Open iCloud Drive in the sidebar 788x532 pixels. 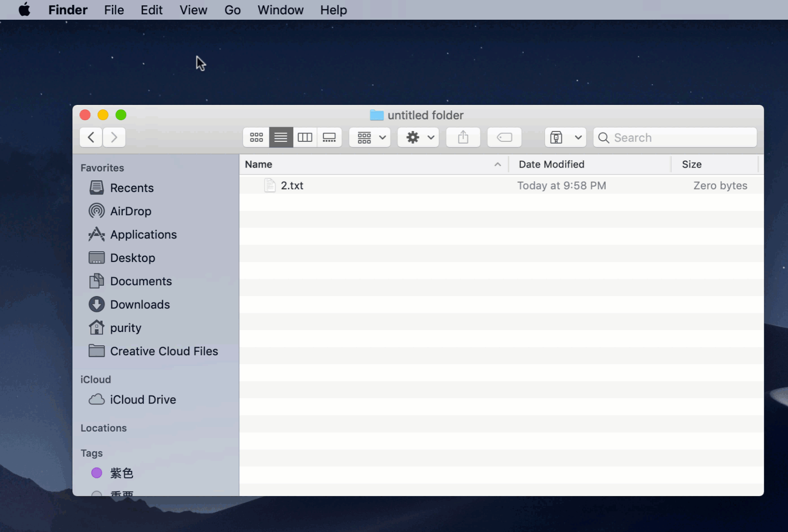pos(132,399)
